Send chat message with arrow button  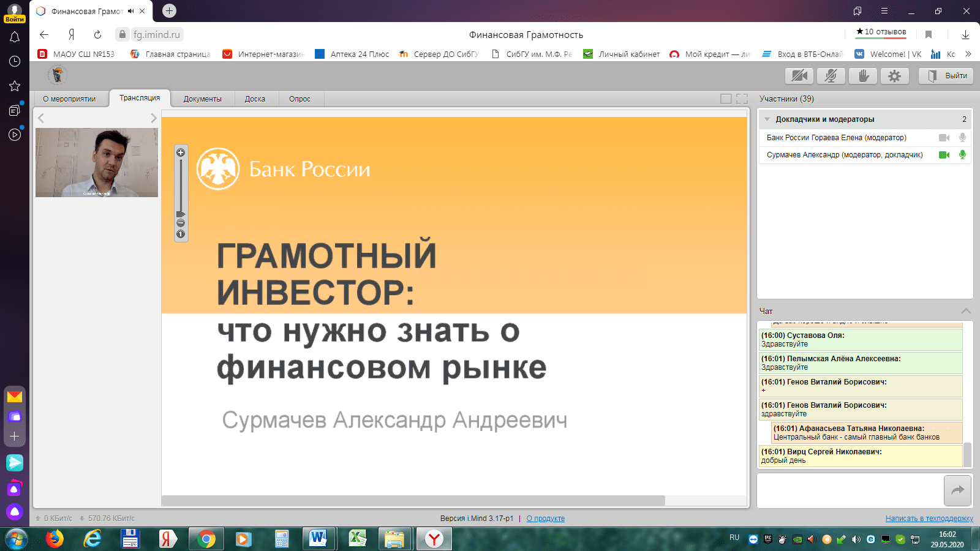click(x=958, y=490)
